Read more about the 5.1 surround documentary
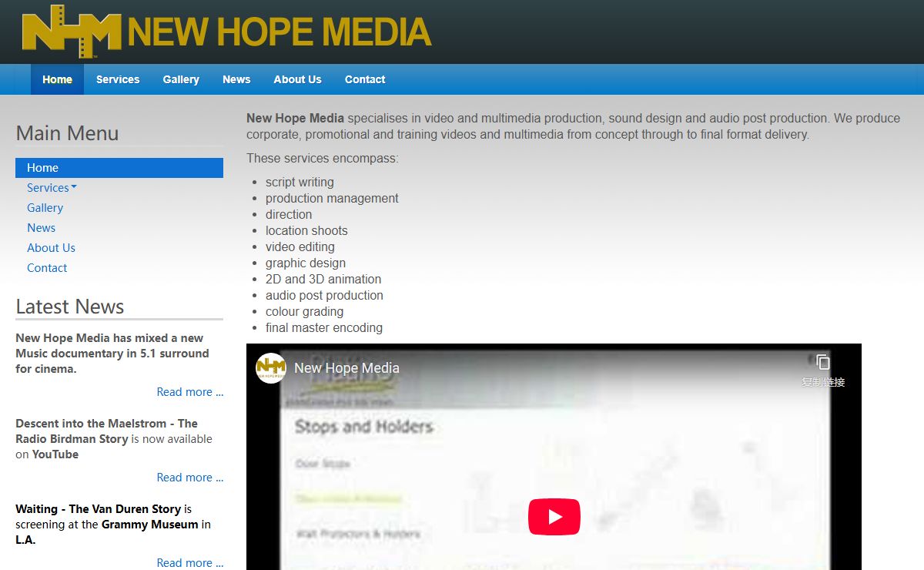 pos(189,392)
